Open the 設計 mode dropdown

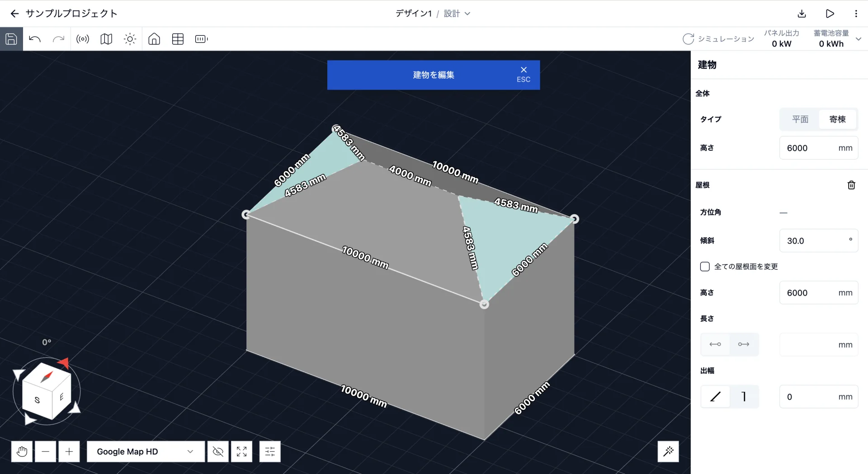pos(457,14)
